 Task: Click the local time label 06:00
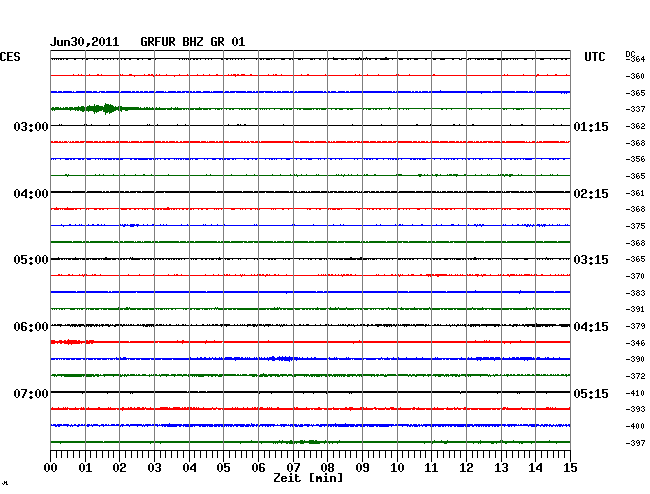[31, 327]
